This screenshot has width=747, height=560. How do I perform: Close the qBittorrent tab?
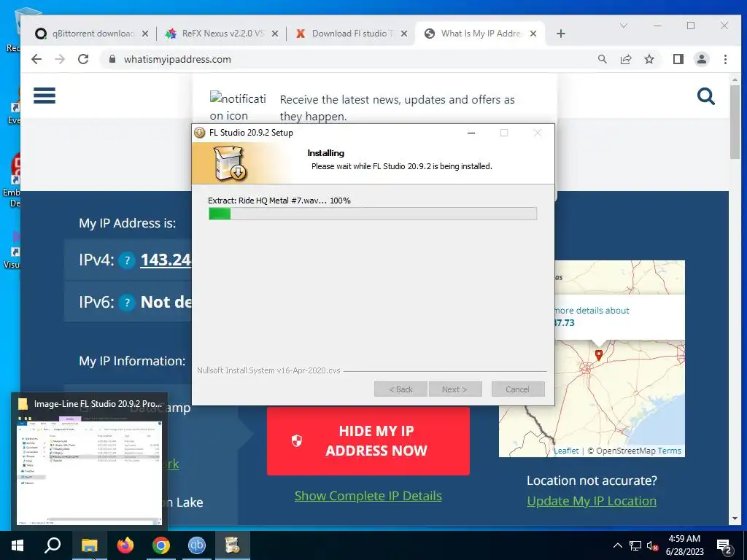tap(145, 34)
